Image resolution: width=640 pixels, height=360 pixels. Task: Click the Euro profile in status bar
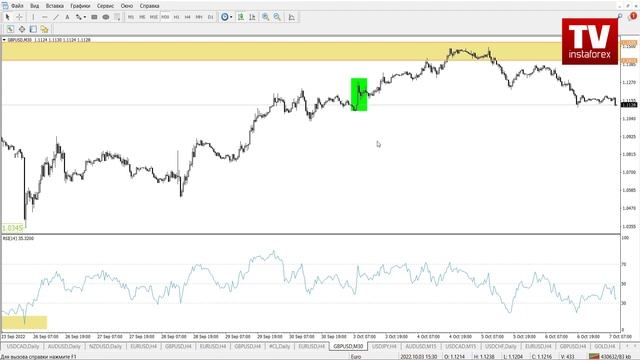pyautogui.click(x=356, y=357)
